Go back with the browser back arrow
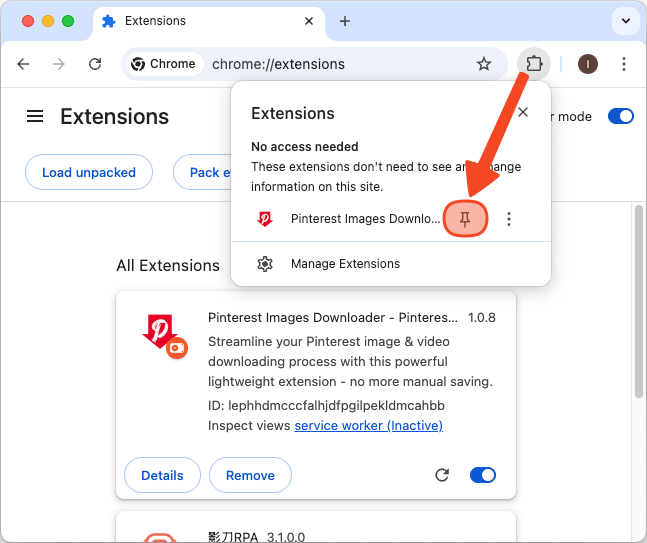The width and height of the screenshot is (647, 543). click(x=23, y=64)
